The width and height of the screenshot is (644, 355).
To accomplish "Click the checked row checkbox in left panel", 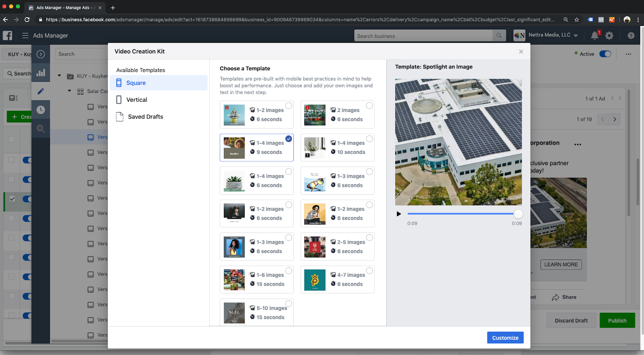I will (x=12, y=199).
